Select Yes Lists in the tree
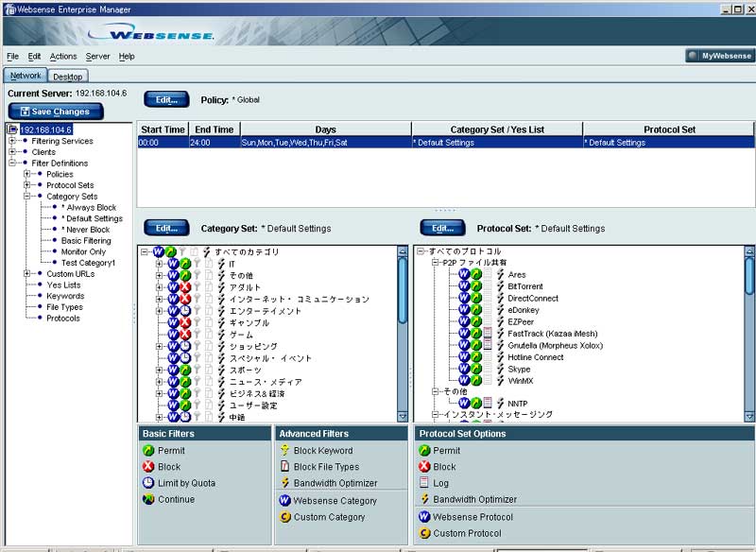This screenshot has height=552, width=756. point(63,285)
